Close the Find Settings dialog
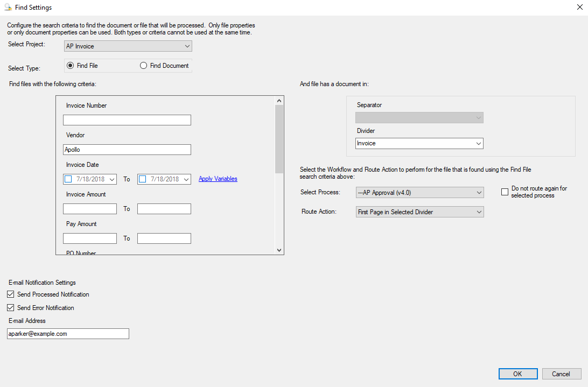 click(x=579, y=8)
